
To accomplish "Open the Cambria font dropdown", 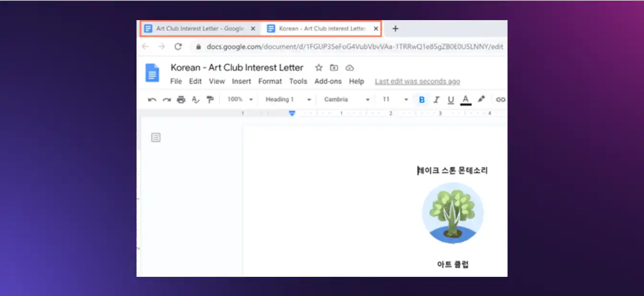I will tap(344, 100).
